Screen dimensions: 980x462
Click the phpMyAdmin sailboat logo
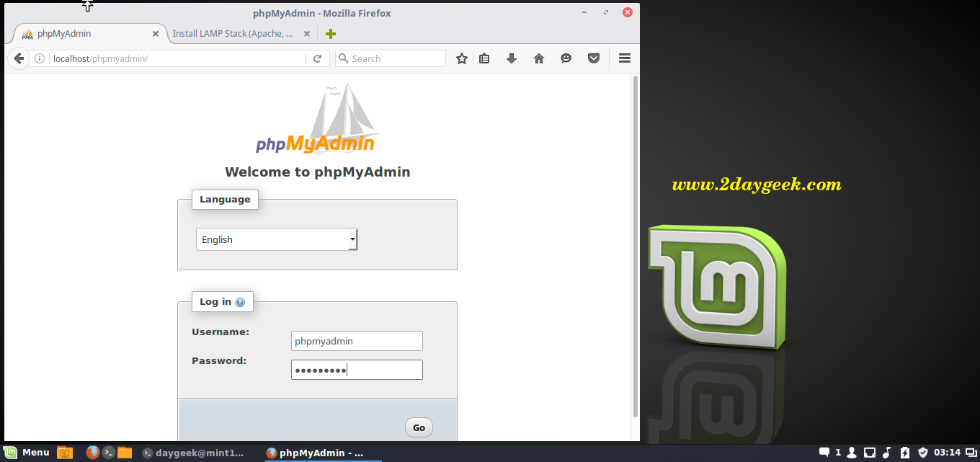(x=317, y=119)
